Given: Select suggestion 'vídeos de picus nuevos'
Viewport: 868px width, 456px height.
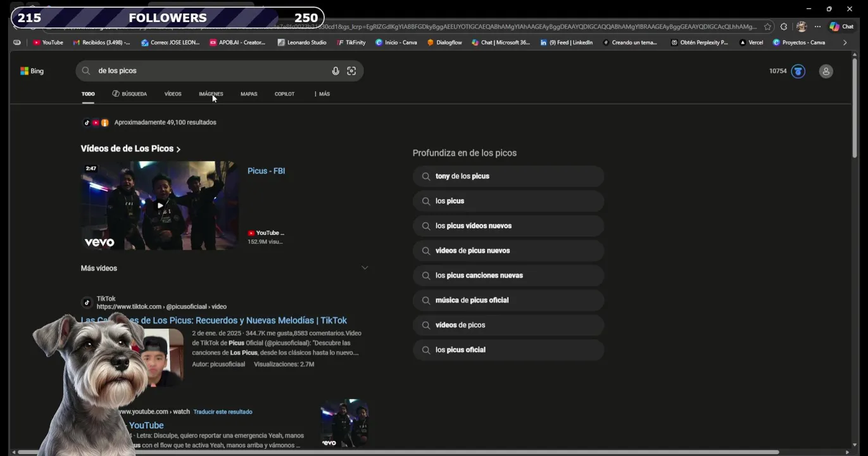Looking at the screenshot, I should click(508, 250).
